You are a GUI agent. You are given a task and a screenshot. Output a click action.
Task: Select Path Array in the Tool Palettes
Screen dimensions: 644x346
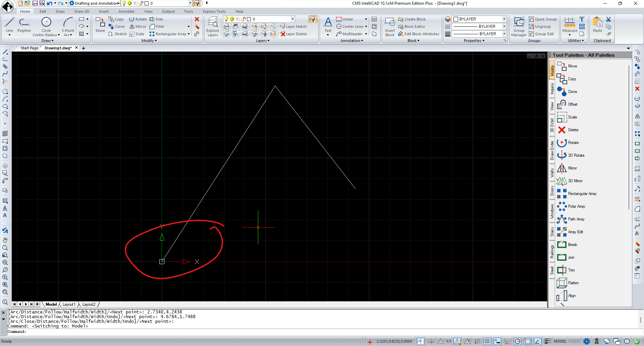pos(571,219)
